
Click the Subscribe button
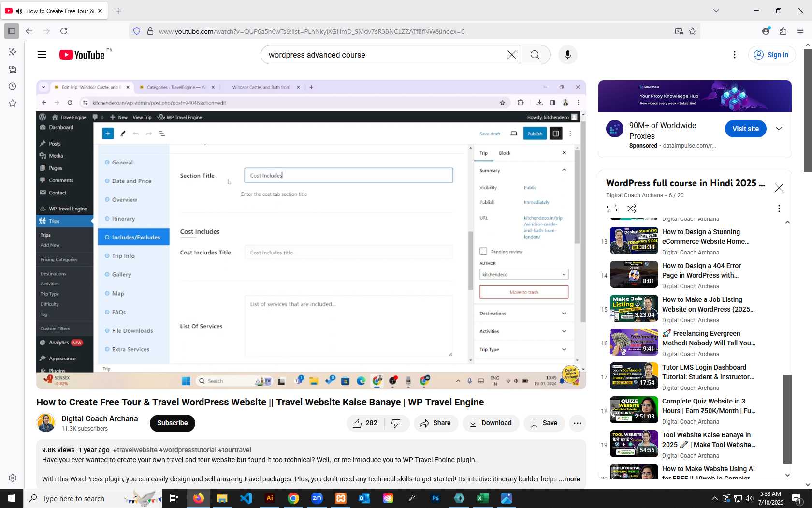[x=173, y=423]
